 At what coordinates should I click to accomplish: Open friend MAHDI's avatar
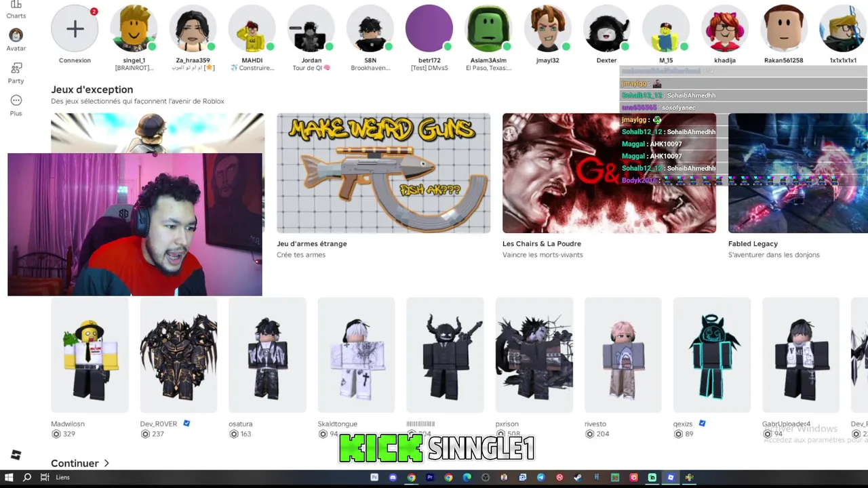(252, 28)
